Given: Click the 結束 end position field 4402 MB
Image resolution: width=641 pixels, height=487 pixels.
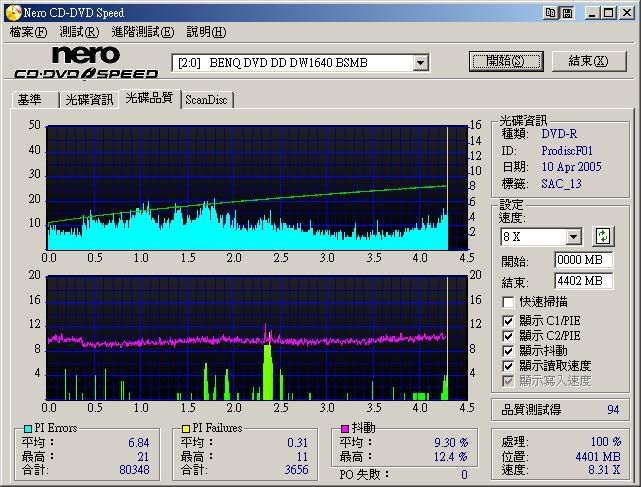Looking at the screenshot, I should [x=583, y=281].
